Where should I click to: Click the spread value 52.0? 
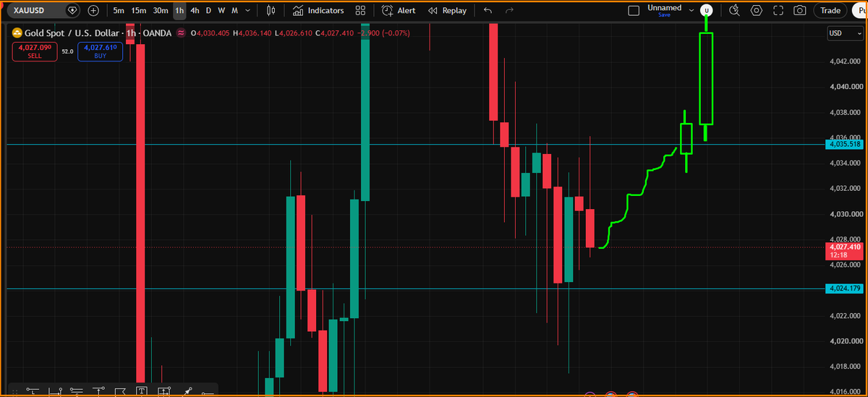tap(67, 52)
